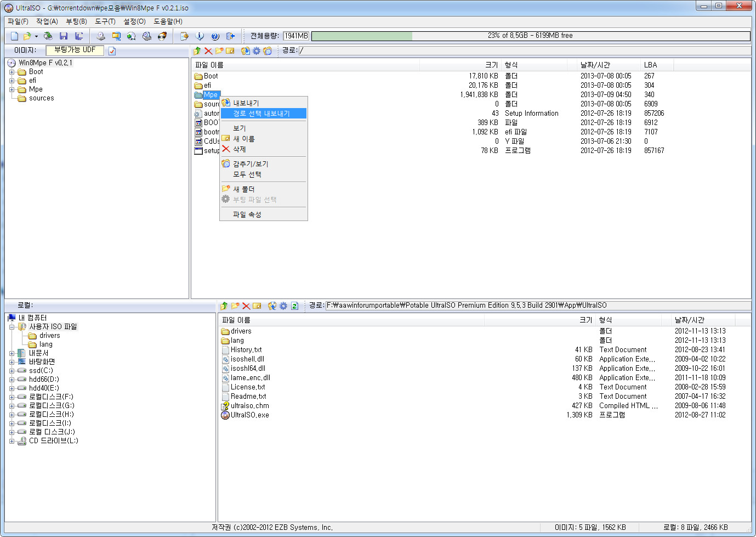The image size is (756, 537).
Task: Open the 도구(T) menu
Action: 105,21
